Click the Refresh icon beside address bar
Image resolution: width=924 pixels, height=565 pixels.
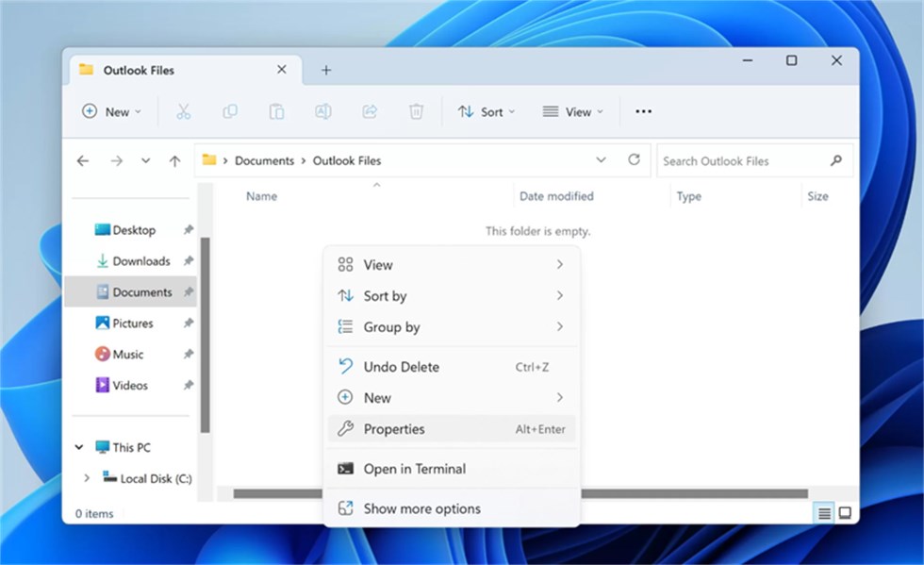(634, 160)
